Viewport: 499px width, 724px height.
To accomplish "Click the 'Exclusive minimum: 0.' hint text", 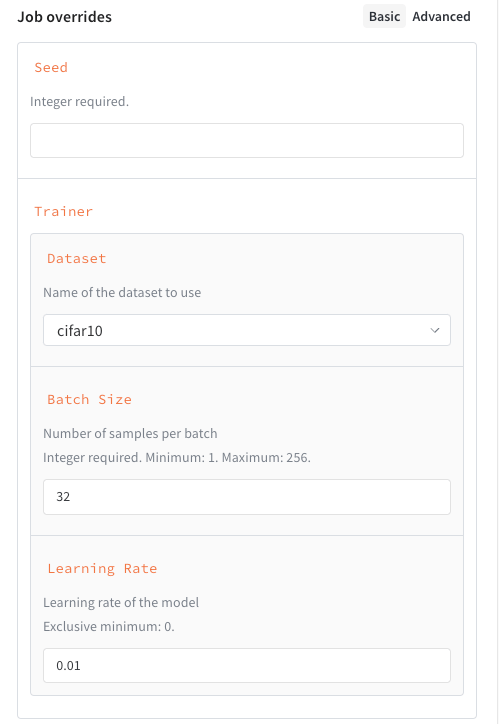I will point(109,627).
